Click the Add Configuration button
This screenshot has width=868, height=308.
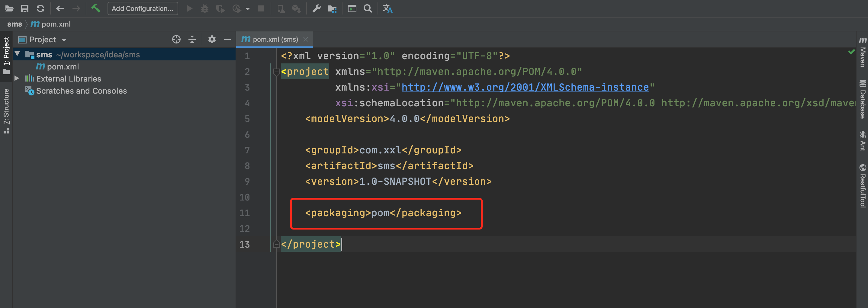pyautogui.click(x=142, y=8)
